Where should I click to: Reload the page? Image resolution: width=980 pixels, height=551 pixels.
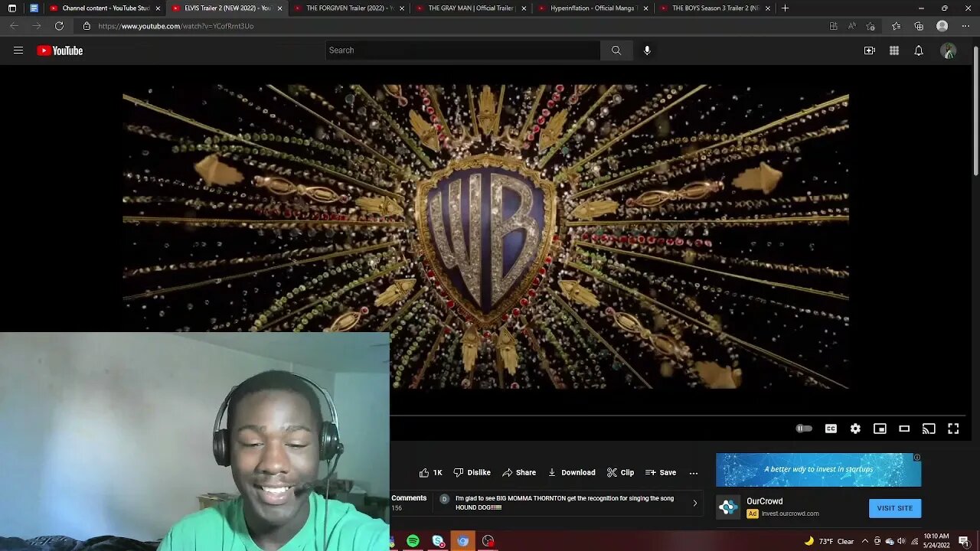click(59, 26)
